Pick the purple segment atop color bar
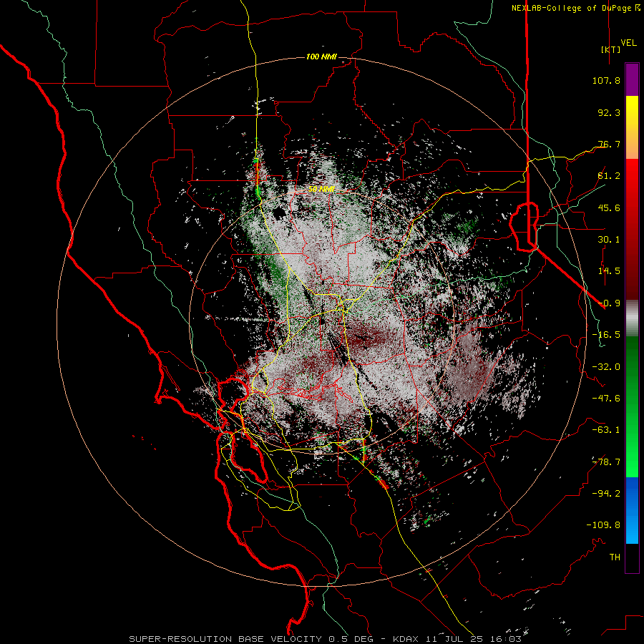The width and height of the screenshot is (644, 644). (632, 79)
